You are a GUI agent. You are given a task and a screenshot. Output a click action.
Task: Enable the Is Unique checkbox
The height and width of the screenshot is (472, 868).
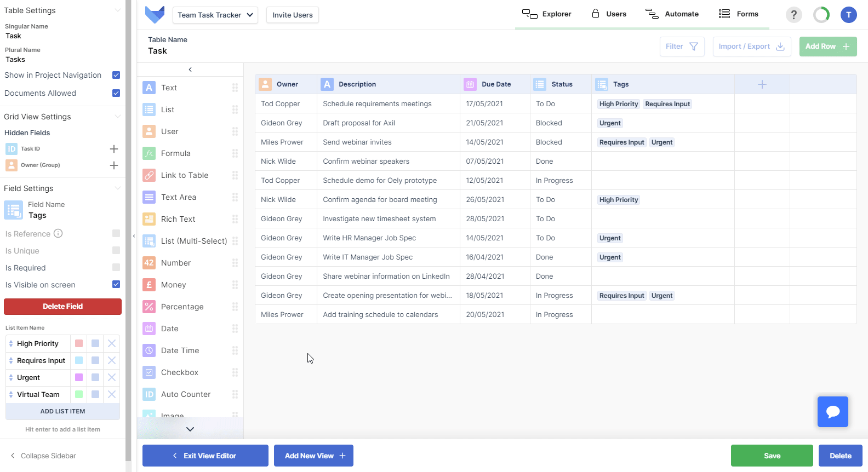(116, 250)
